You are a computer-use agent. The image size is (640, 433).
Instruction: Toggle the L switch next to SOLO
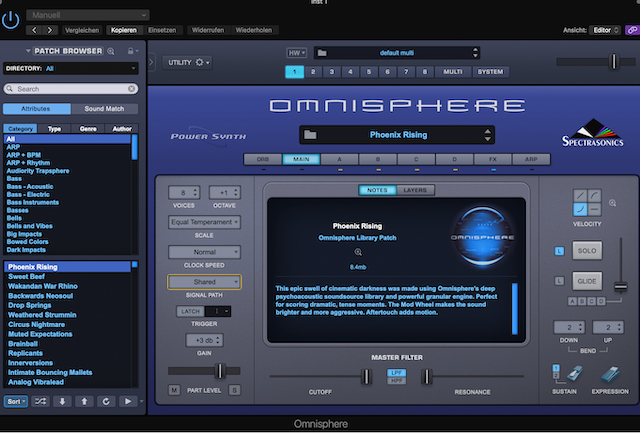click(x=559, y=251)
